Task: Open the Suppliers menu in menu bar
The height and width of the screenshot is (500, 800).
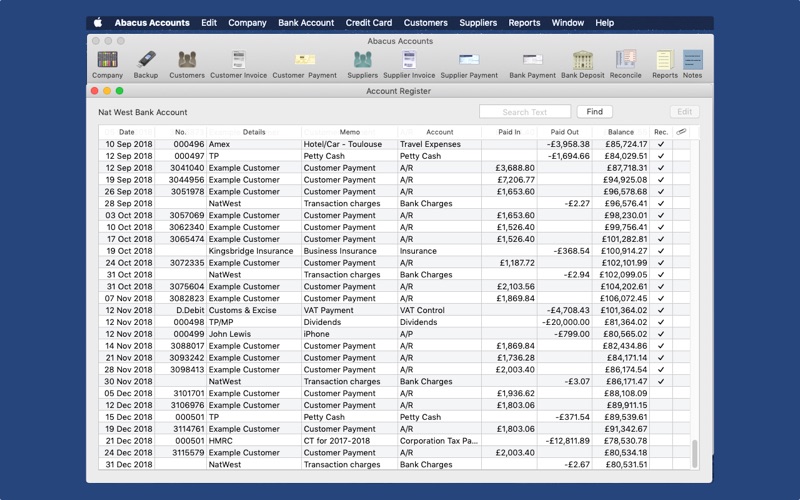Action: pos(478,23)
